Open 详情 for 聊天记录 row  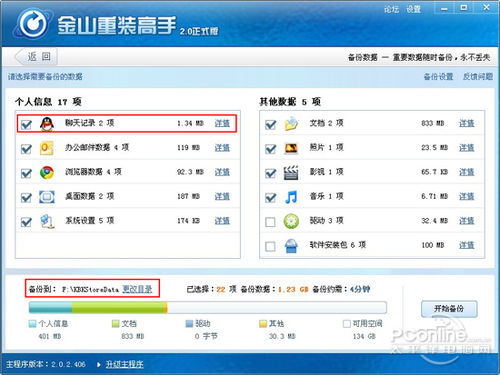[x=222, y=123]
